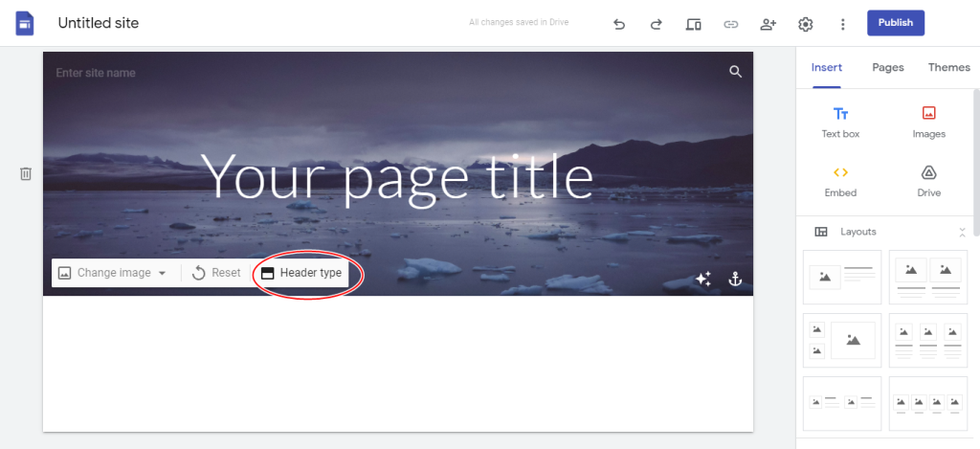Delete header using the trash icon
The height and width of the screenshot is (449, 980).
coord(25,174)
